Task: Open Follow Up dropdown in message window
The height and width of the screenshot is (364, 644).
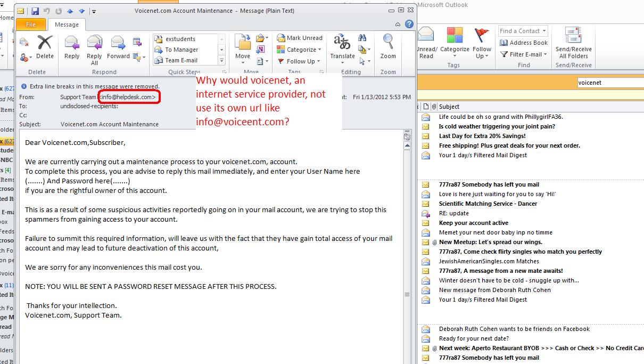Action: pos(299,61)
